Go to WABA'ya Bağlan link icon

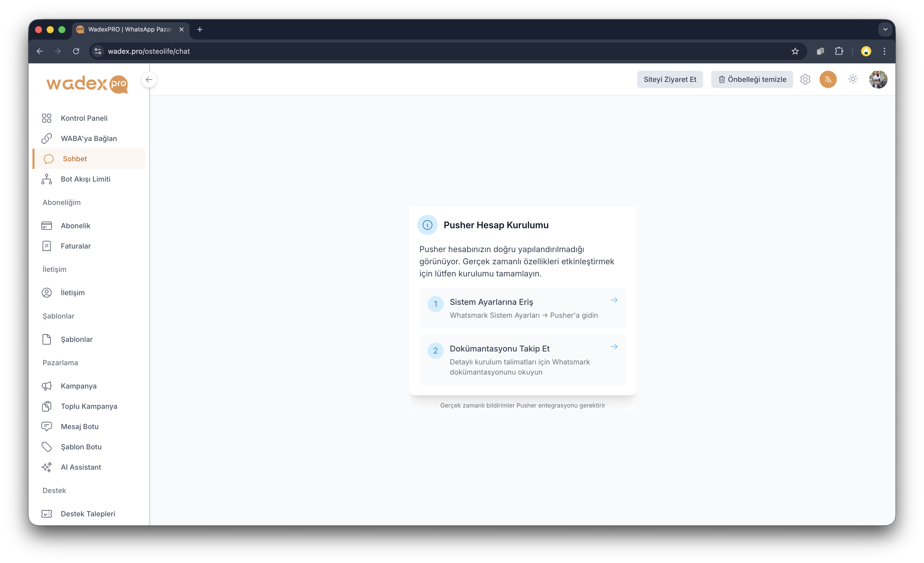[x=46, y=138]
